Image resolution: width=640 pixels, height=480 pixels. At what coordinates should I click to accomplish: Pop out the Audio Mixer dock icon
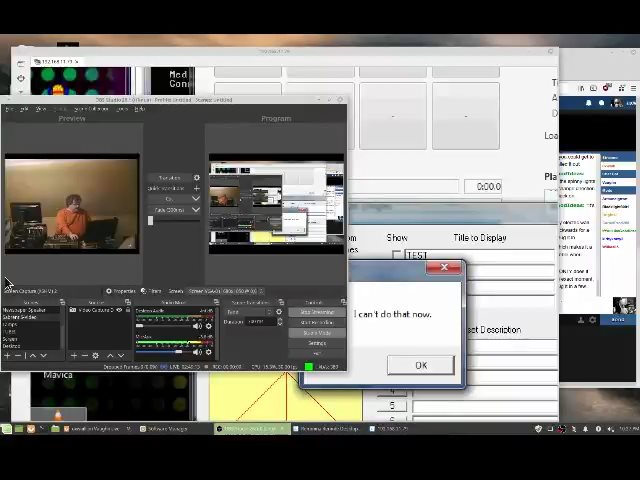click(x=216, y=302)
